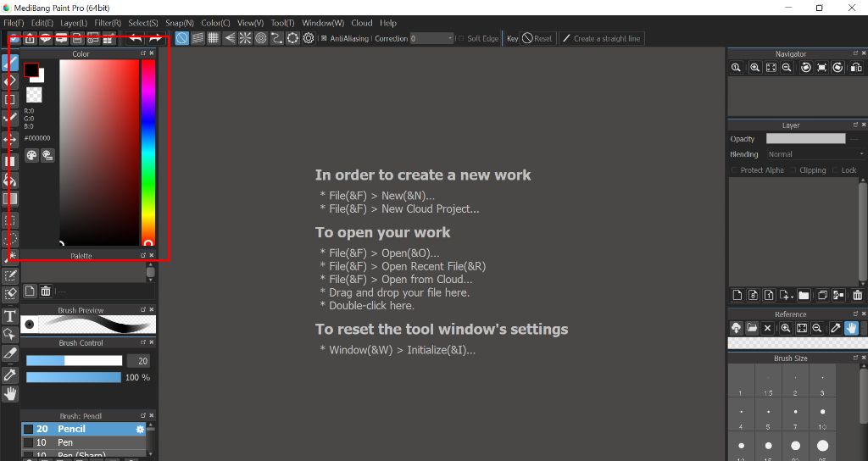
Task: Enable radial snap
Action: tap(245, 38)
